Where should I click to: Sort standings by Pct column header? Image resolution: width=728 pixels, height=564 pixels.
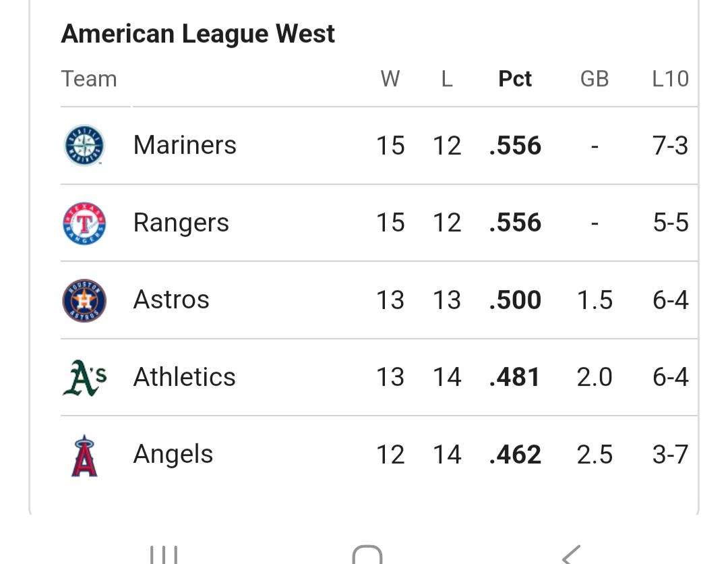click(x=515, y=78)
